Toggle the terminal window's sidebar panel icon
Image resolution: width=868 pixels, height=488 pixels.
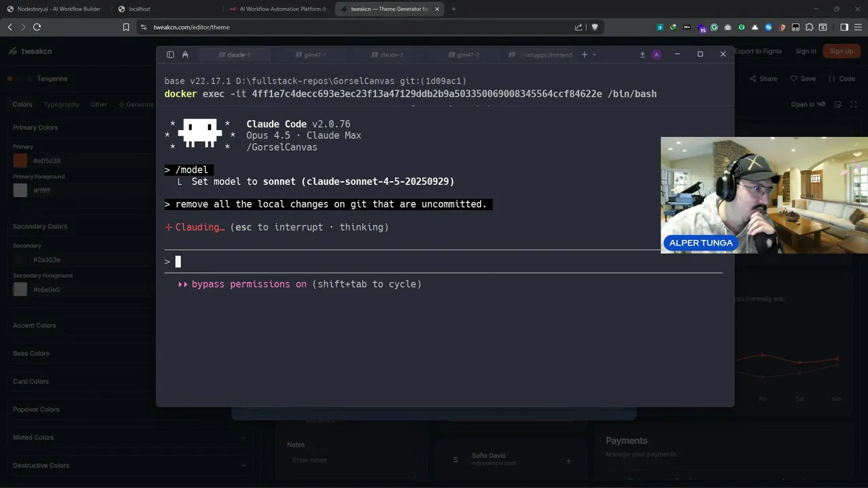[170, 55]
